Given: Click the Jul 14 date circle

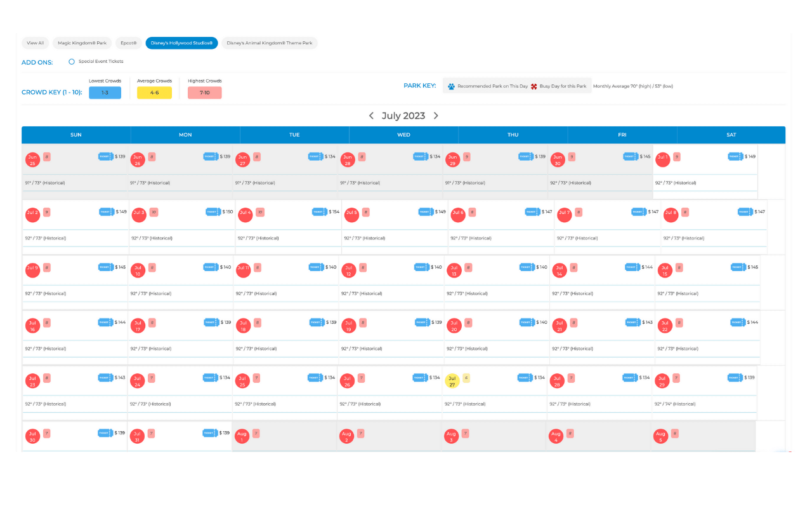Looking at the screenshot, I should pyautogui.click(x=559, y=270).
